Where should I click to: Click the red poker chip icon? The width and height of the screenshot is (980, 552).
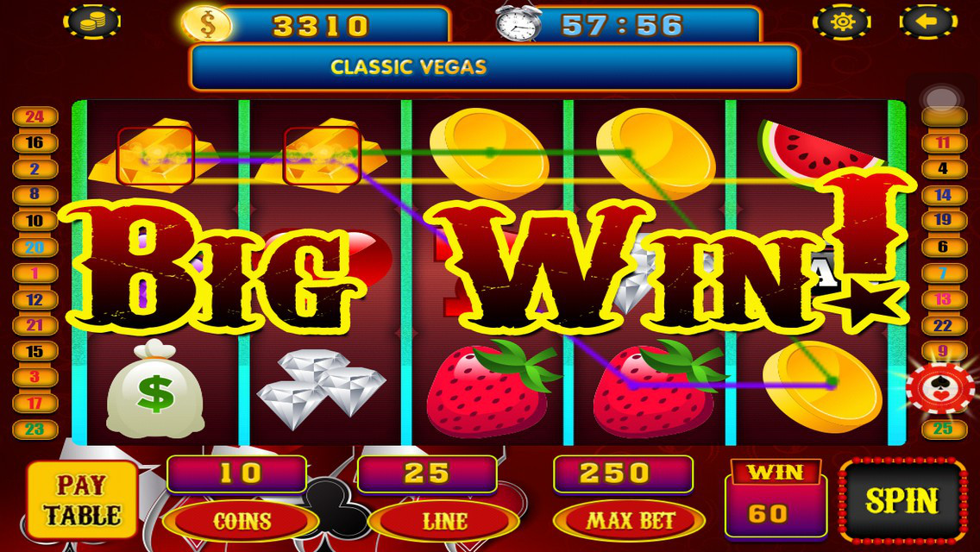[940, 387]
